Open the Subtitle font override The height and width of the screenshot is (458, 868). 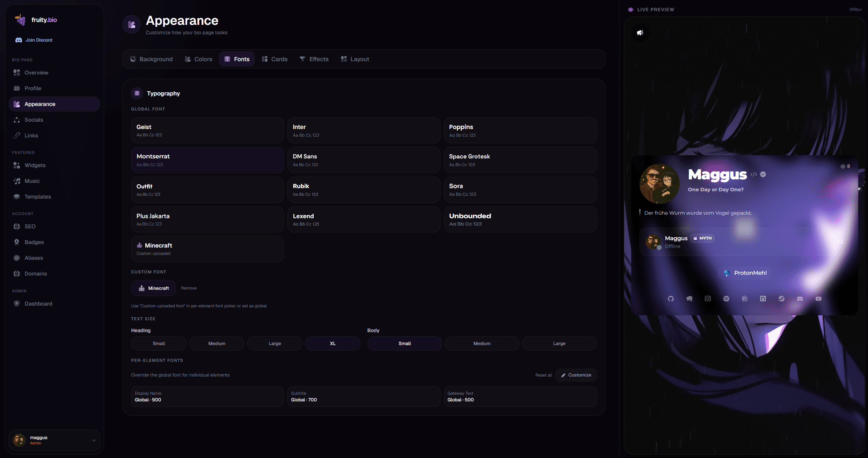click(x=364, y=396)
